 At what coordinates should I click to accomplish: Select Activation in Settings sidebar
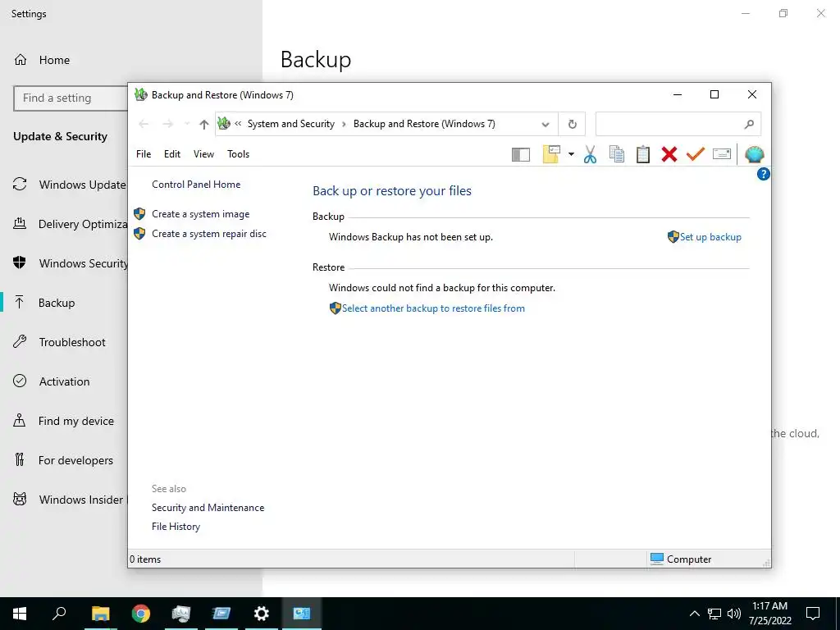click(x=64, y=381)
